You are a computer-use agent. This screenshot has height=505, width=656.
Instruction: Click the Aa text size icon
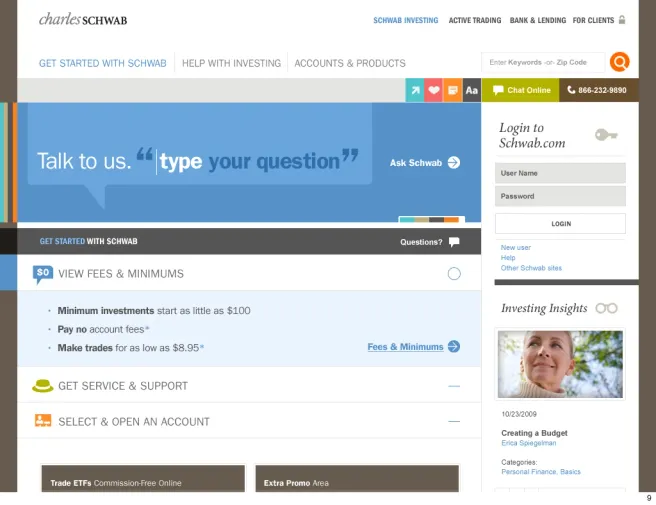[x=472, y=90]
